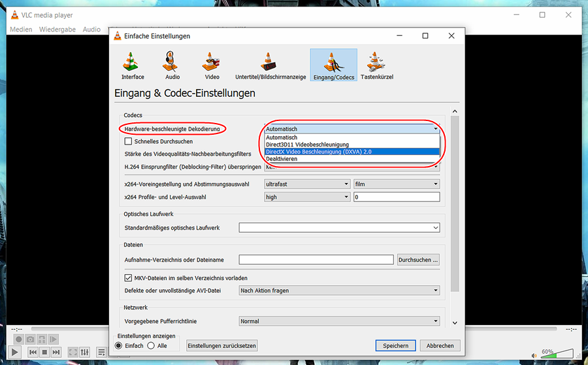Choose Automatisch from the decoding list
588x365 pixels.
[x=352, y=137]
